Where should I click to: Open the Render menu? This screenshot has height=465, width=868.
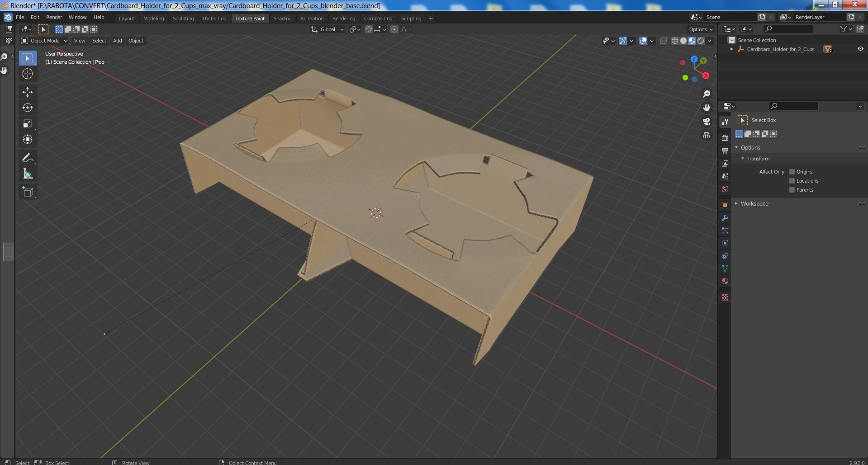54,17
